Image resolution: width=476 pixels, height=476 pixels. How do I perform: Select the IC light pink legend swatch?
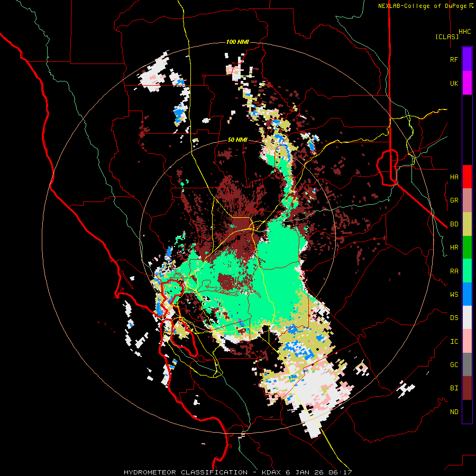[467, 341]
